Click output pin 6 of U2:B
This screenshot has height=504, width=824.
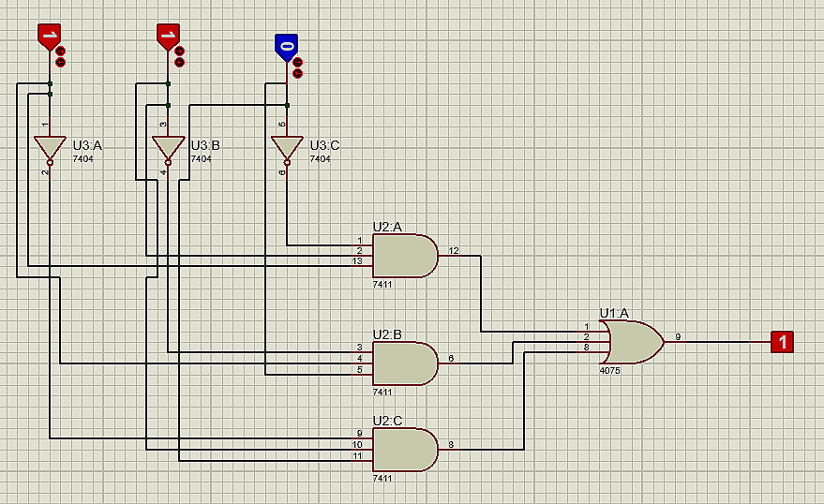[449, 361]
